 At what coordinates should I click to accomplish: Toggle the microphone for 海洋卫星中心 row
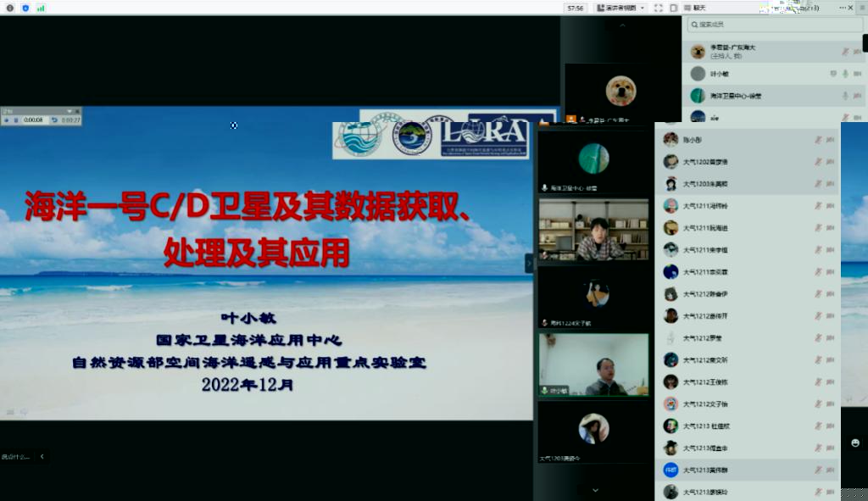pos(845,96)
